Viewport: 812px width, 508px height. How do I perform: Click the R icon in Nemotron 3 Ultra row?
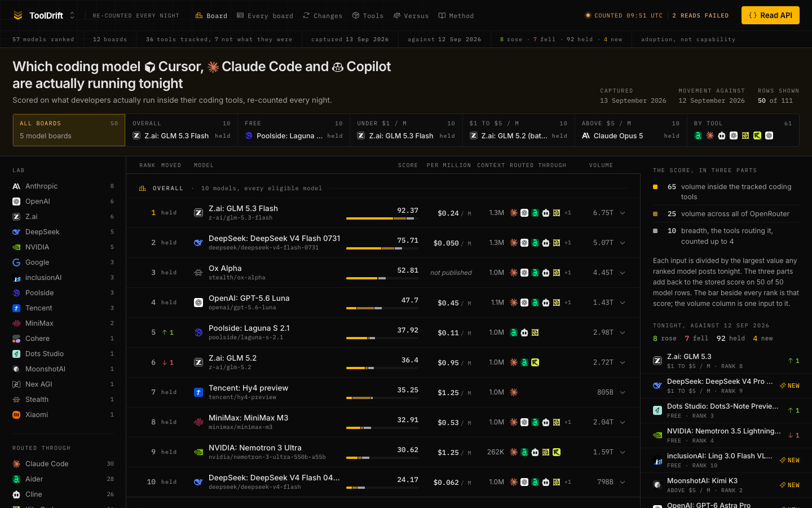557,452
